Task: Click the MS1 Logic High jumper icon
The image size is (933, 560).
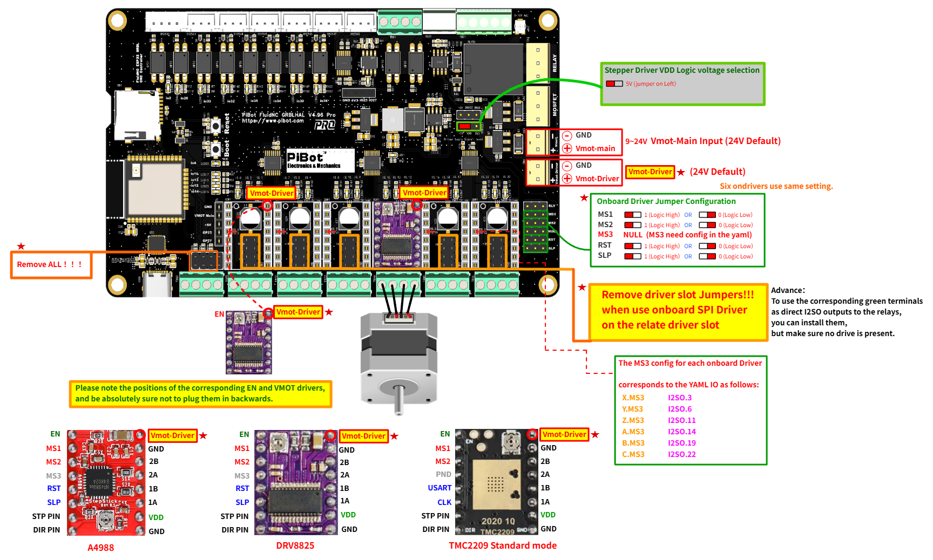Action: point(633,215)
